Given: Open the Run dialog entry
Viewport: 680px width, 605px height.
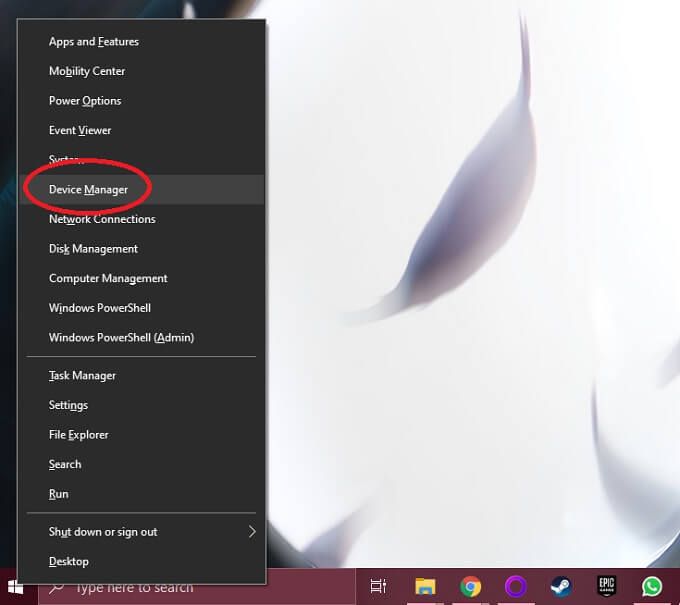Looking at the screenshot, I should pyautogui.click(x=141, y=494).
